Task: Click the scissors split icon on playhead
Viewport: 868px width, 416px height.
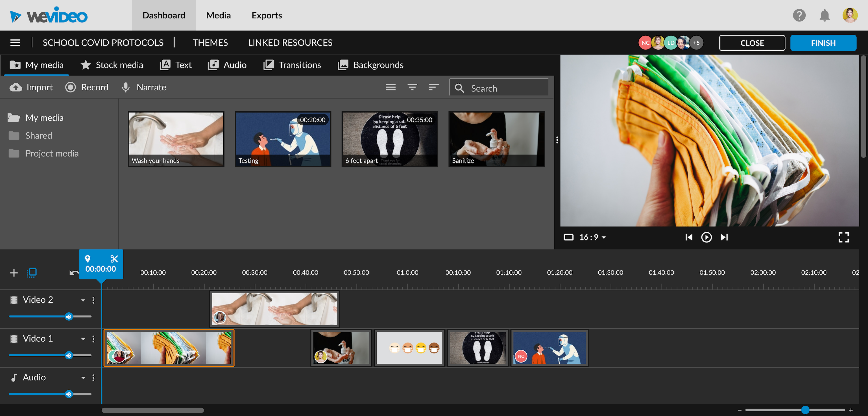Action: click(x=114, y=259)
